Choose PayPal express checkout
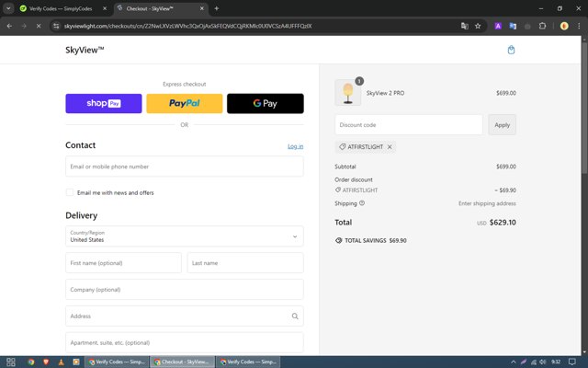The width and height of the screenshot is (588, 368). point(185,103)
